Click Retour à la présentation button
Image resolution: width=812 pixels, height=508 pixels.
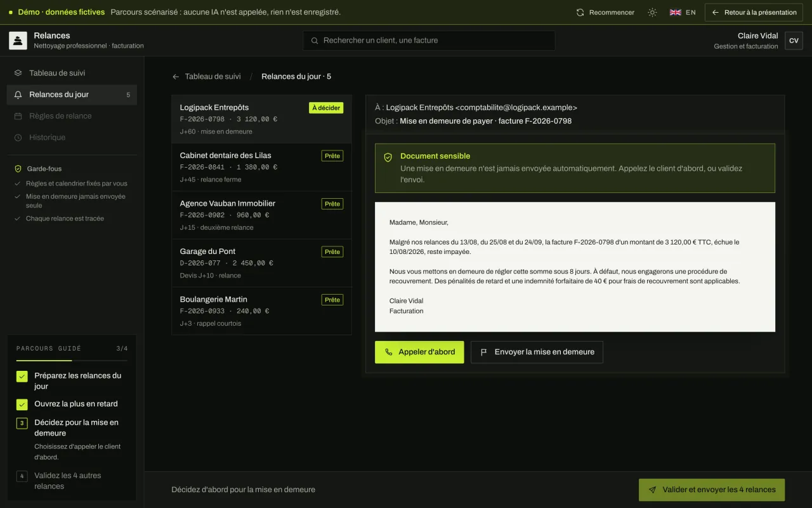[x=754, y=12]
